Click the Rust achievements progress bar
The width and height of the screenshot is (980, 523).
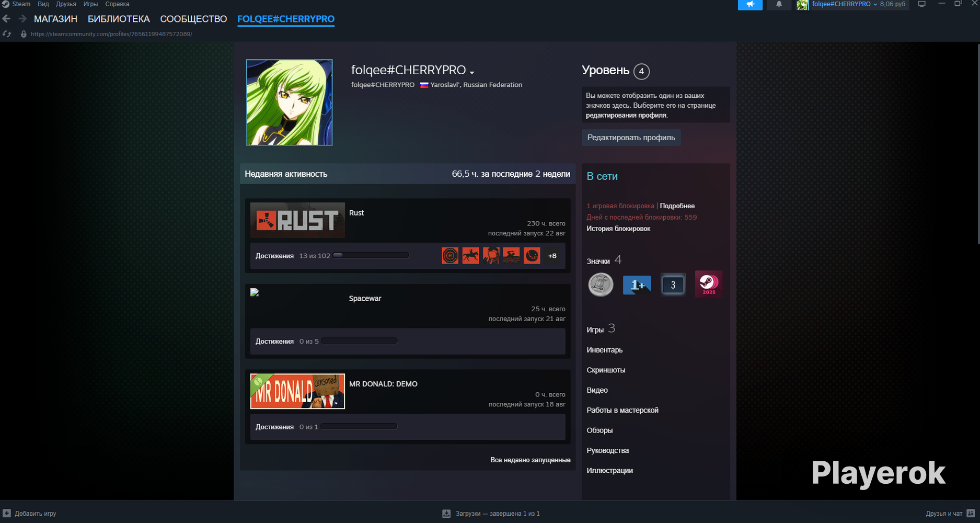[371, 256]
